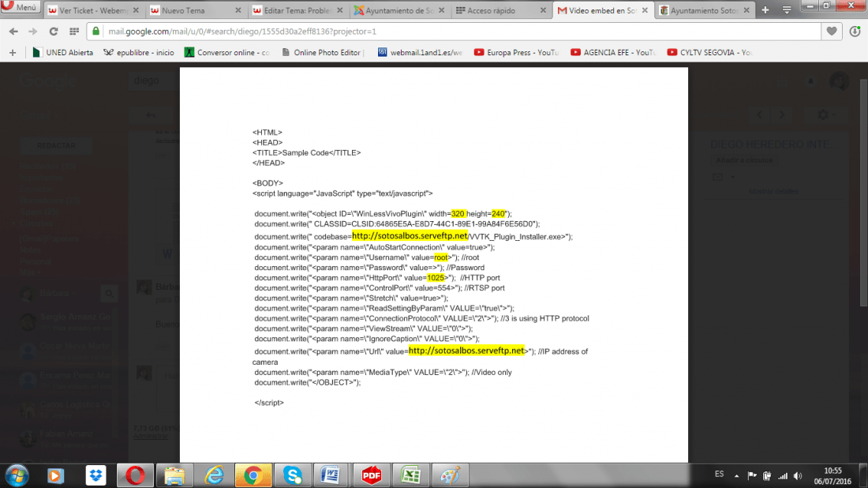Open a new browser tab
This screenshot has width=868, height=488.
[765, 10]
